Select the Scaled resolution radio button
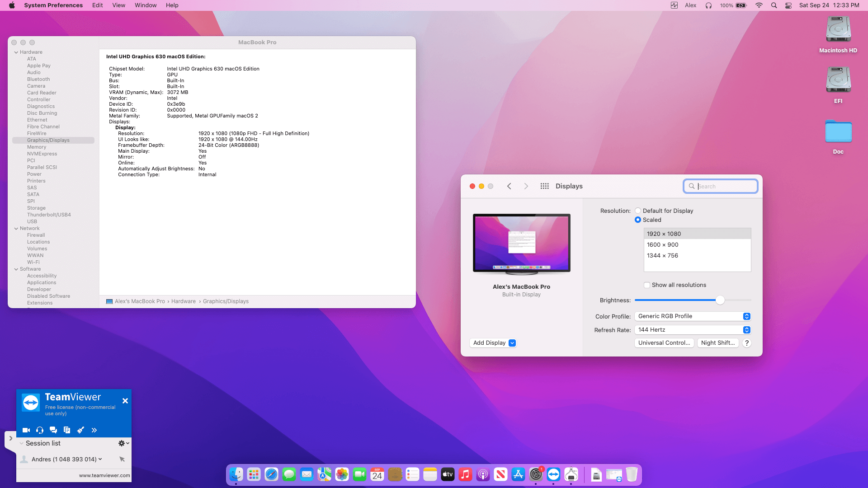 point(638,220)
